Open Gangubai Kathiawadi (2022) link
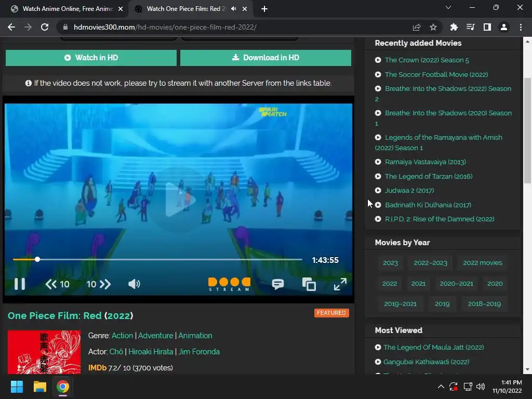This screenshot has width=532, height=399. (x=426, y=362)
